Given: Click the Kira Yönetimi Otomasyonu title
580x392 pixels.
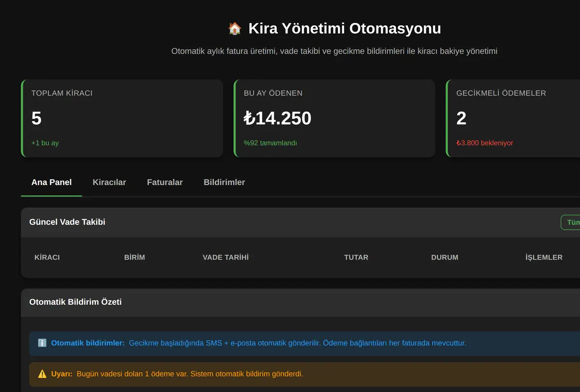Looking at the screenshot, I should [x=345, y=29].
